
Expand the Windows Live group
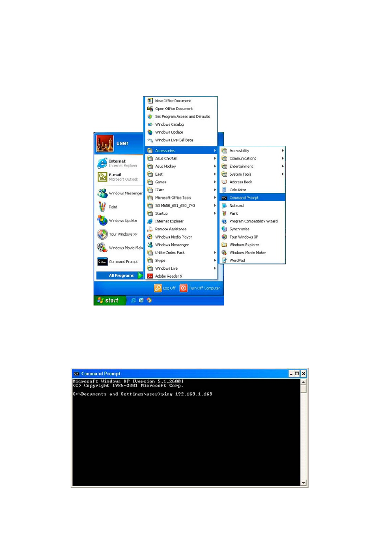pyautogui.click(x=181, y=268)
